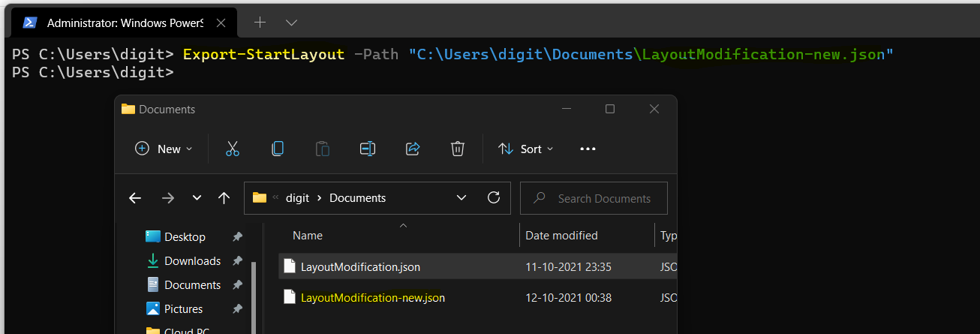The image size is (980, 334).
Task: Click the PowerShell icon in terminal tab
Action: tap(30, 23)
